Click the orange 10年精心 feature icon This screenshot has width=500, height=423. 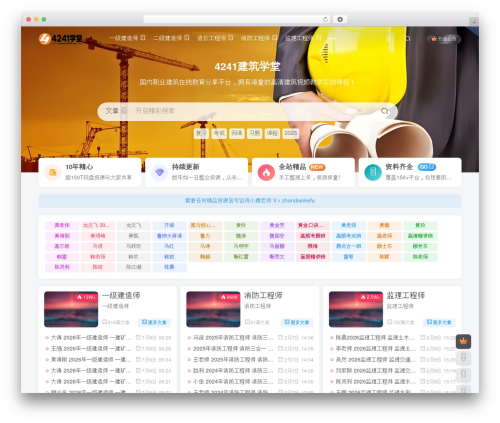coord(53,172)
